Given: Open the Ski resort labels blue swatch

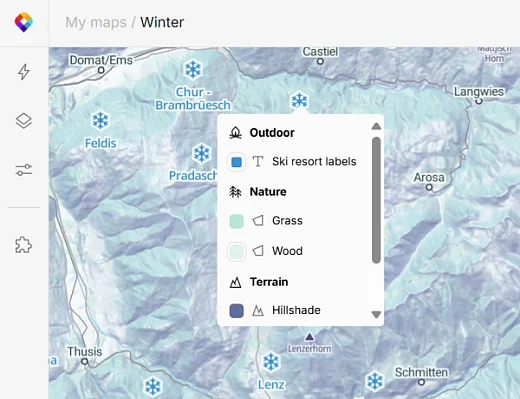Looking at the screenshot, I should click(236, 162).
